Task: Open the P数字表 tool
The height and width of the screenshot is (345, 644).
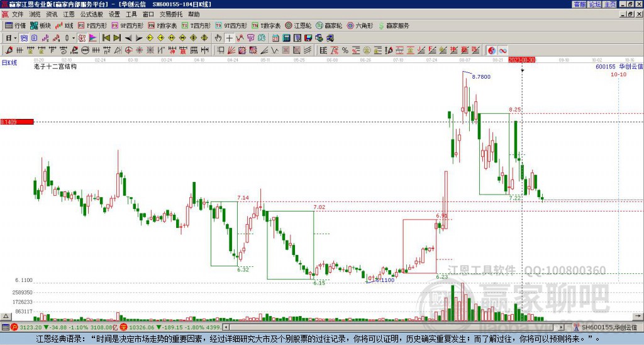Action: [x=162, y=25]
